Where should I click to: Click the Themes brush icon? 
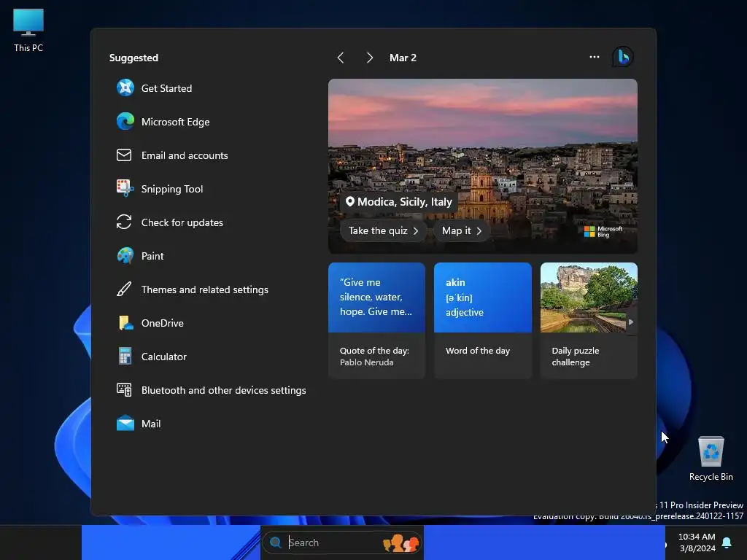pos(124,289)
